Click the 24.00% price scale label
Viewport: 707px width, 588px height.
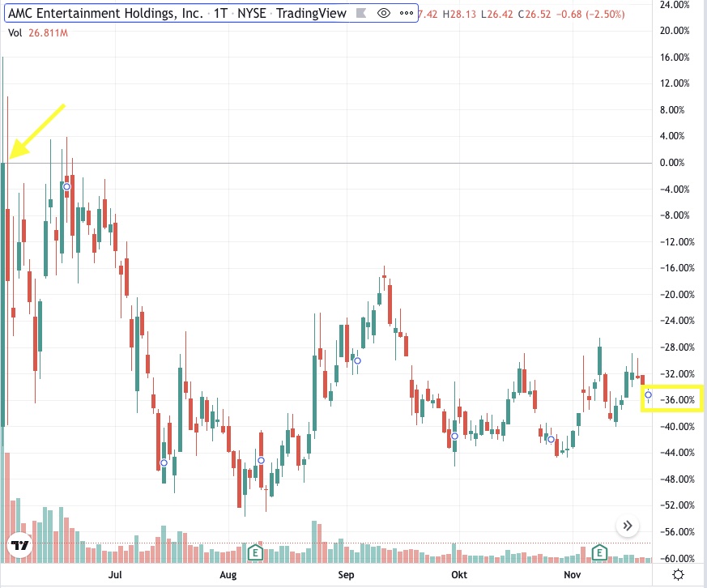(x=675, y=5)
